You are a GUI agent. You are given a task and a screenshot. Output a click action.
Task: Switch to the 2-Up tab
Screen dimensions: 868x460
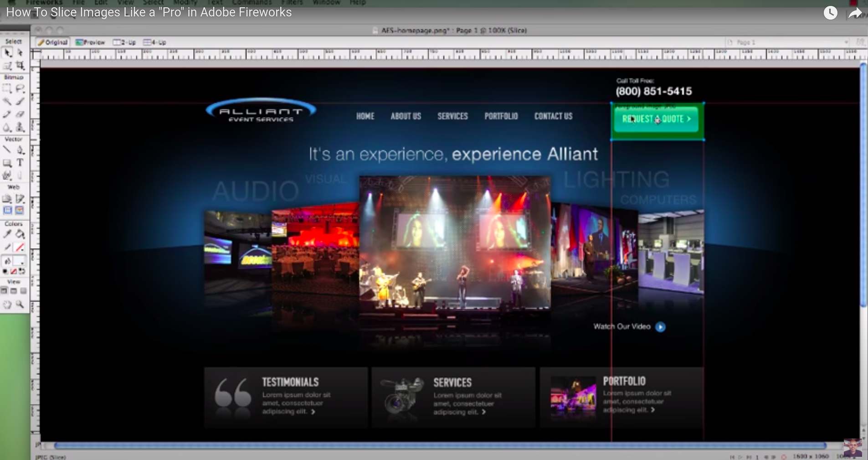(124, 42)
